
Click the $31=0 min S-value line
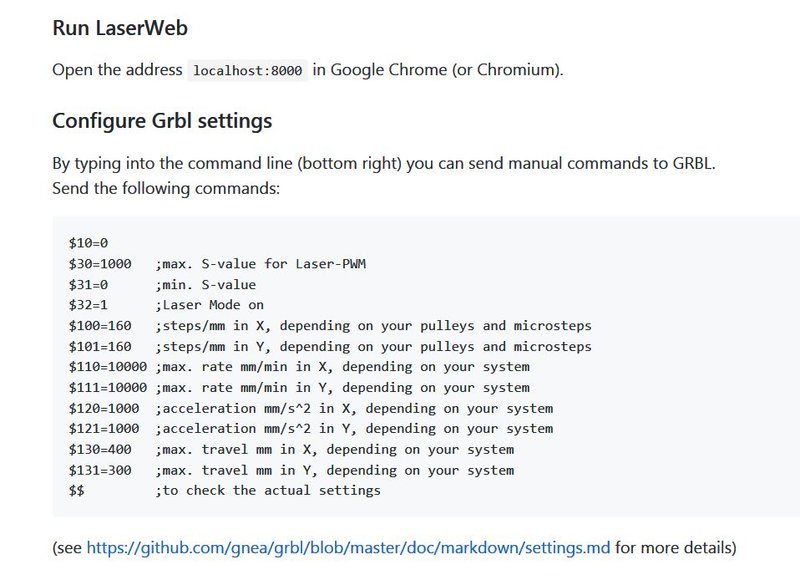[162, 285]
